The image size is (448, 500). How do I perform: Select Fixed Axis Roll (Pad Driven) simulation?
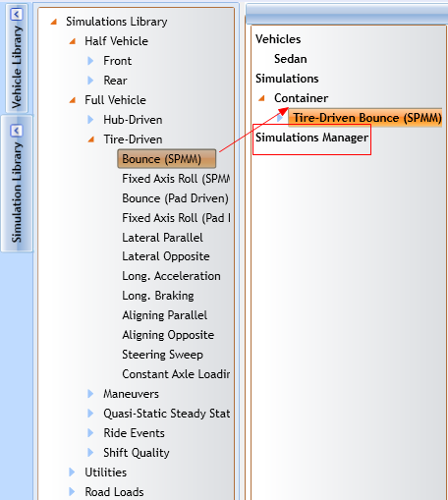pos(176,218)
